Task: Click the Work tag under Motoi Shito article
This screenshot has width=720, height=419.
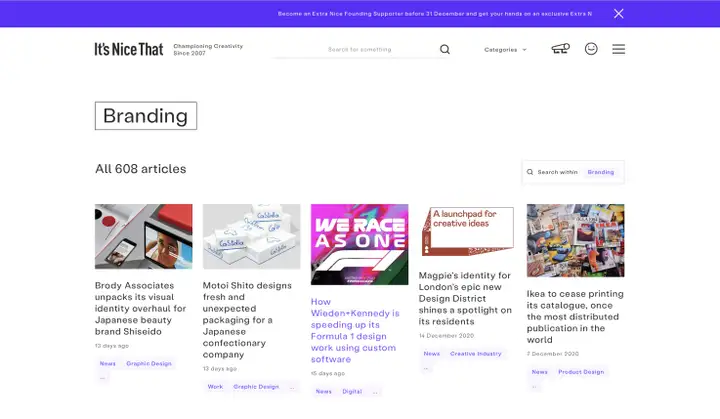Action: click(x=215, y=387)
